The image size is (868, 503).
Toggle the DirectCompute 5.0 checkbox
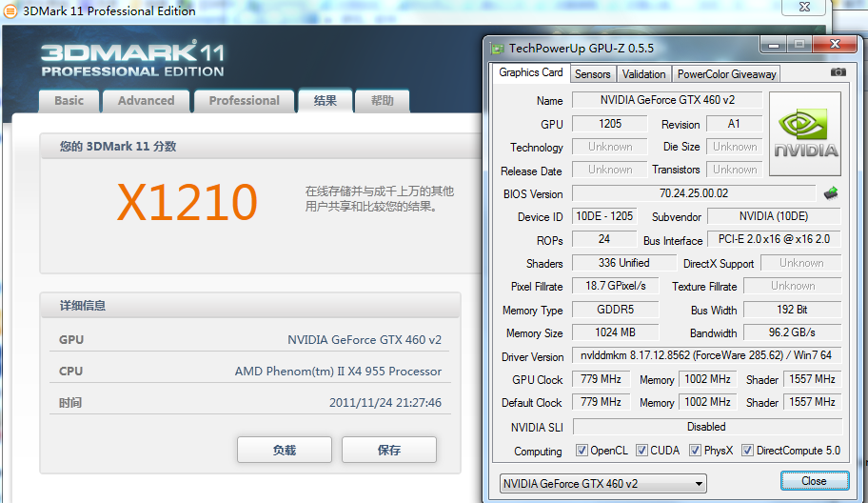(748, 451)
